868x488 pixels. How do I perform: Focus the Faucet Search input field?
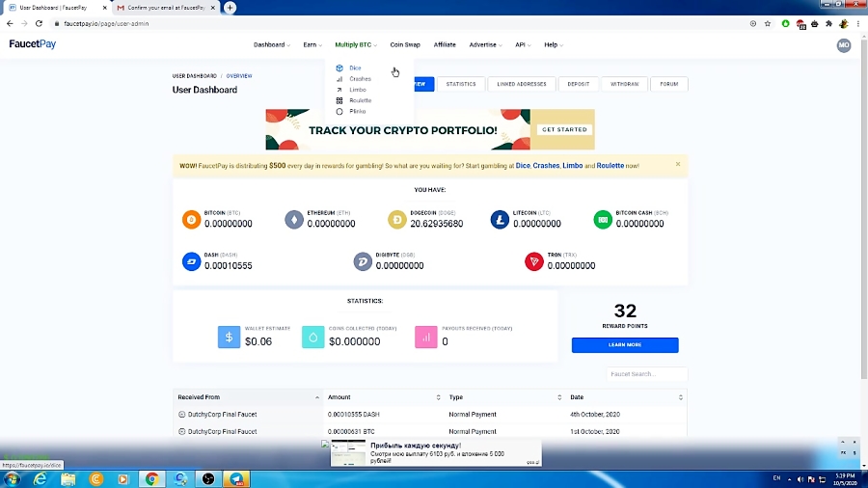click(646, 374)
